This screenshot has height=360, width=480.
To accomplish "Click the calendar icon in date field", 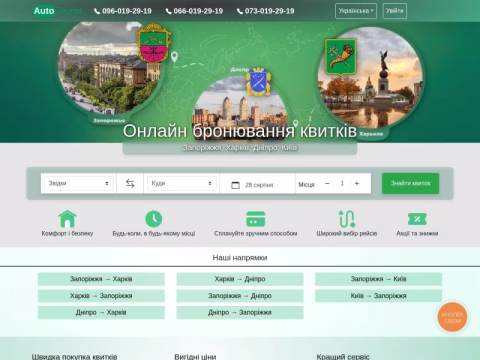I will [x=235, y=185].
